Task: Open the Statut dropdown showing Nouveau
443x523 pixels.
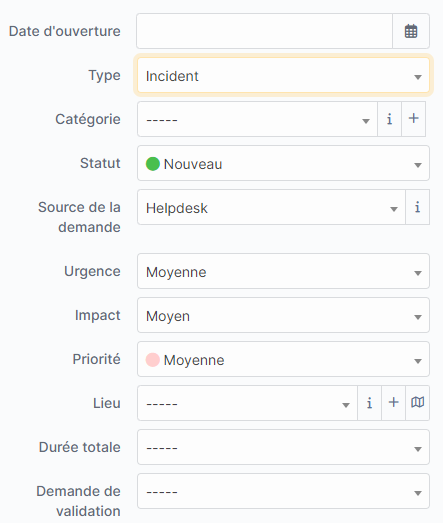Action: 283,163
